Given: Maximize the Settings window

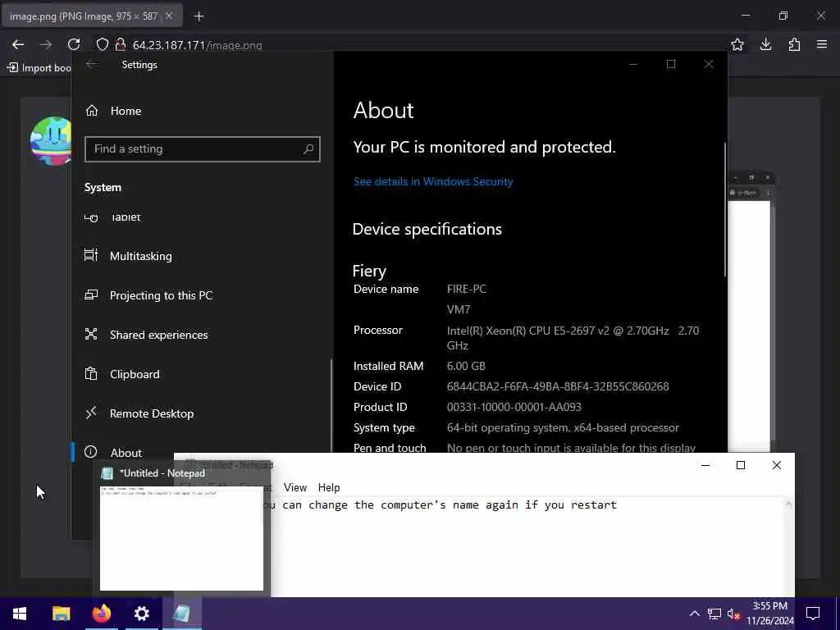Looking at the screenshot, I should [x=671, y=64].
